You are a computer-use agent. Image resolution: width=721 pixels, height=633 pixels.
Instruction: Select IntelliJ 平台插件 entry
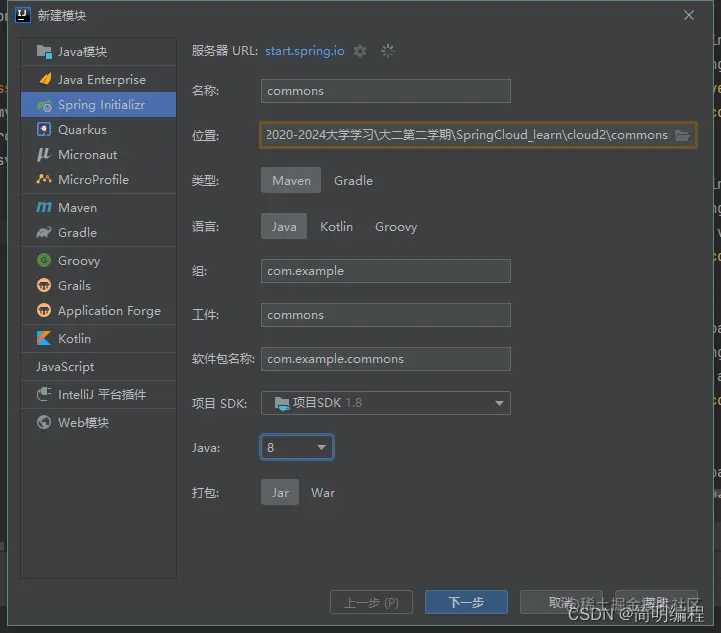(98, 394)
